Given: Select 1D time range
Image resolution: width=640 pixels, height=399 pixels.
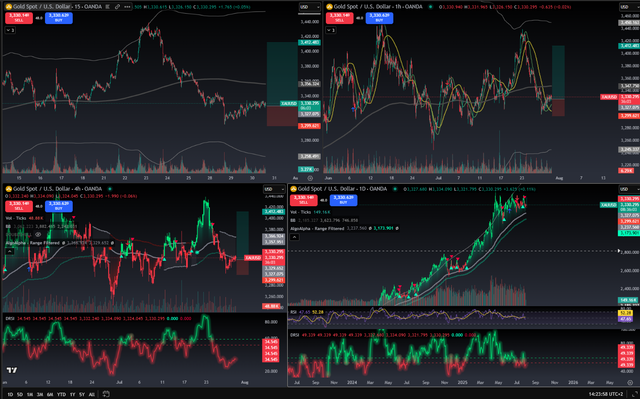Looking at the screenshot, I should pyautogui.click(x=10, y=394).
